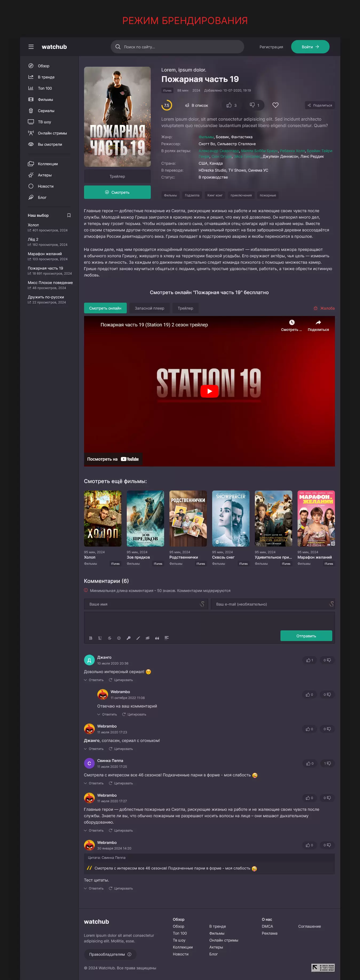Click the Новости circle icon
The image size is (360, 980).
click(x=31, y=186)
